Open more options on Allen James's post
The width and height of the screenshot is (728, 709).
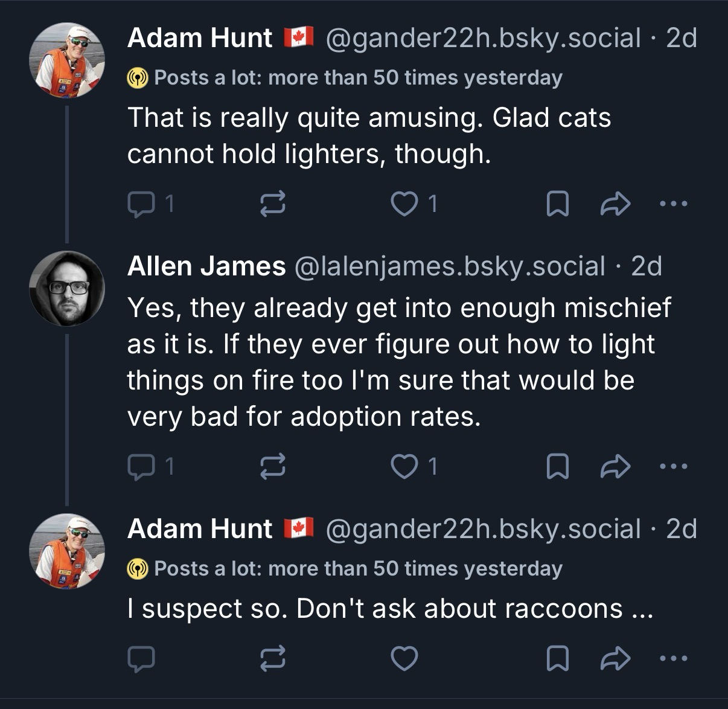click(x=673, y=466)
